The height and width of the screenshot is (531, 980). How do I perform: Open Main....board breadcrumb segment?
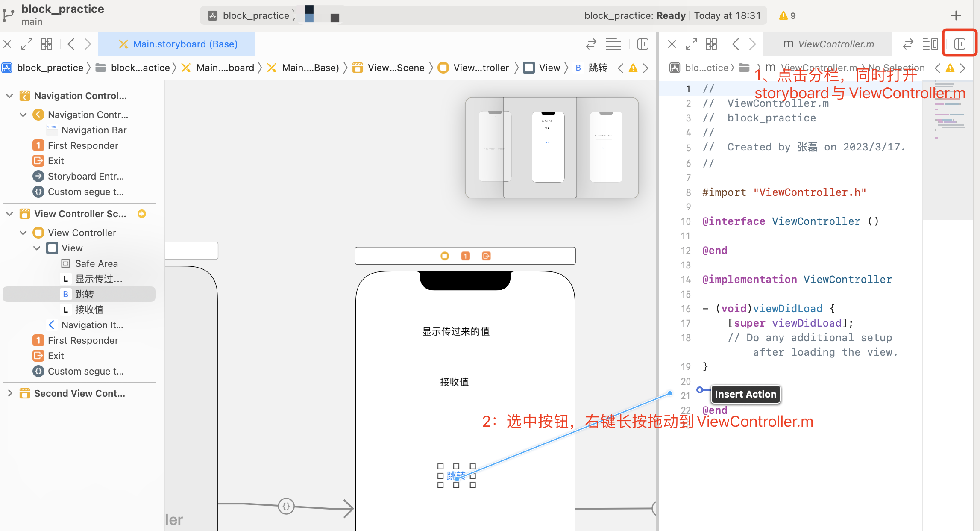pyautogui.click(x=218, y=68)
